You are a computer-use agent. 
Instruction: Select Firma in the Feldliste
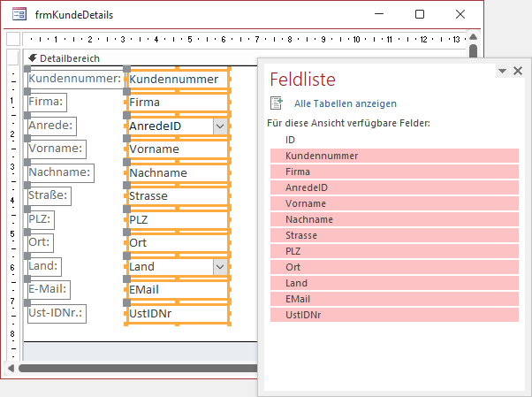click(394, 172)
